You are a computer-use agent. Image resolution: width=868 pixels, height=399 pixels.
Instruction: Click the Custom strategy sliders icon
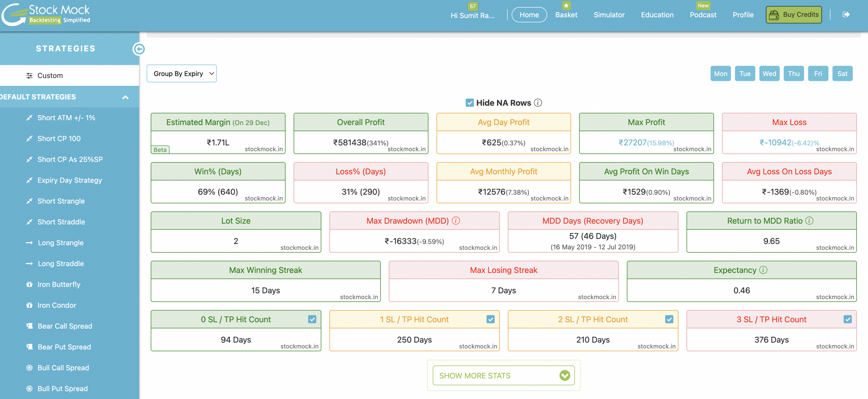[30, 75]
